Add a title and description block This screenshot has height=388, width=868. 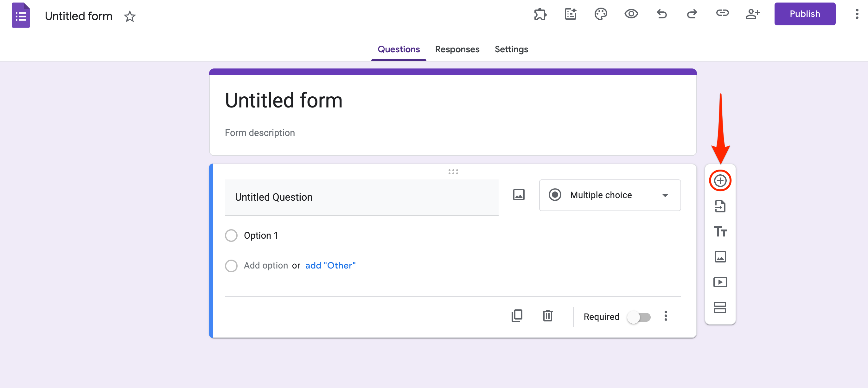pos(720,232)
